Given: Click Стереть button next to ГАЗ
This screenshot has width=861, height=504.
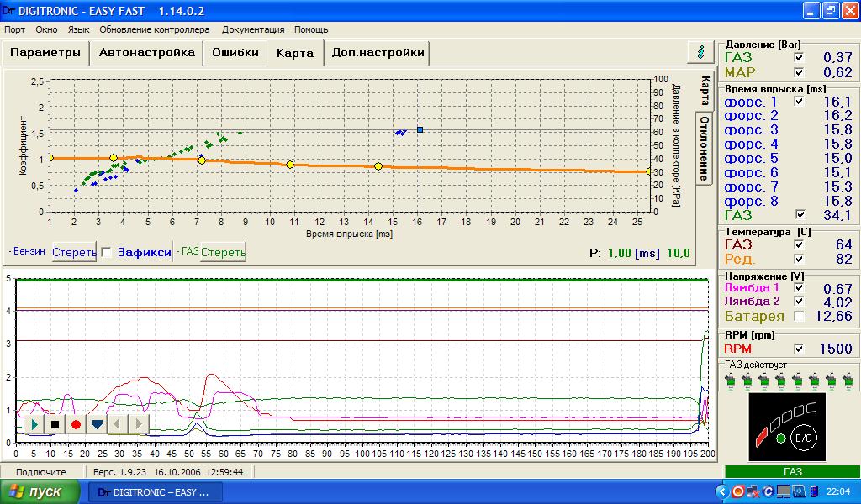Looking at the screenshot, I should 223,252.
